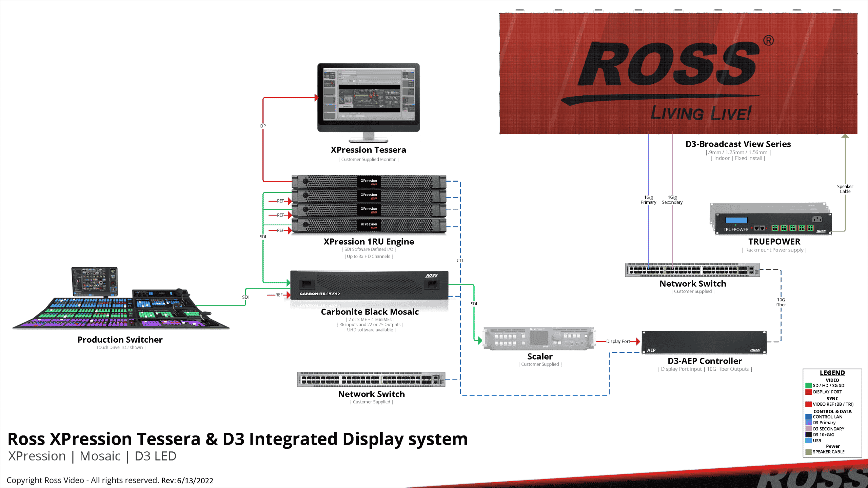
Task: Select the TRUEPOWER rackmount power supply image
Action: [x=771, y=219]
